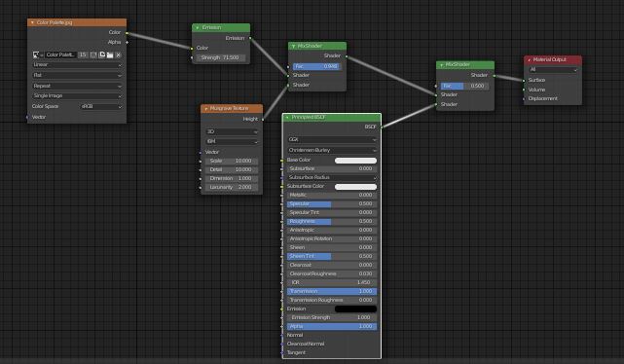The height and width of the screenshot is (364, 624).
Task: Open the Repeat extension dropdown
Action: coord(77,86)
